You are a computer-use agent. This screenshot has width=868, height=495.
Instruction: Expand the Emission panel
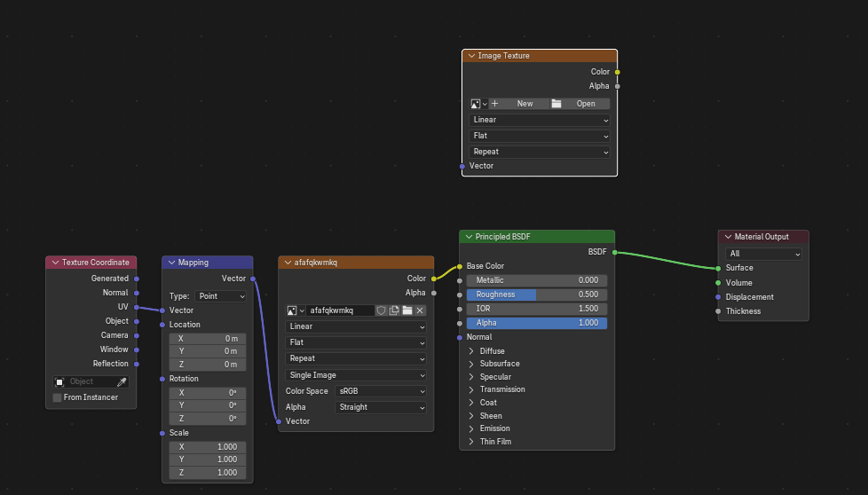click(x=471, y=428)
